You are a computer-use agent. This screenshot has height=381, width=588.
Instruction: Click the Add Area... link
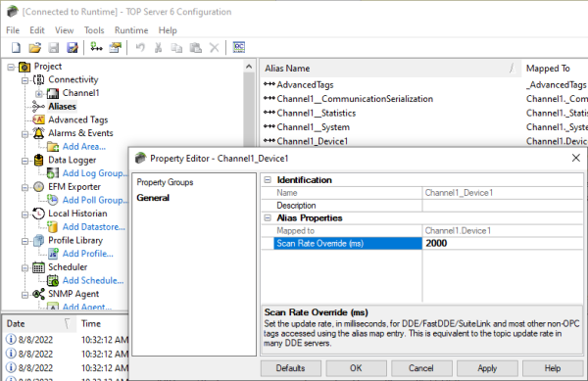(x=84, y=147)
